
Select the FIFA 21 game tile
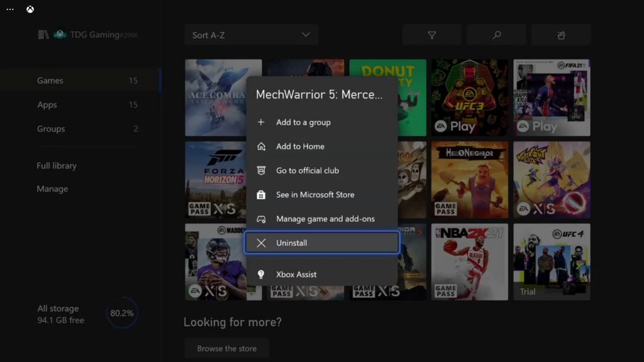552,97
